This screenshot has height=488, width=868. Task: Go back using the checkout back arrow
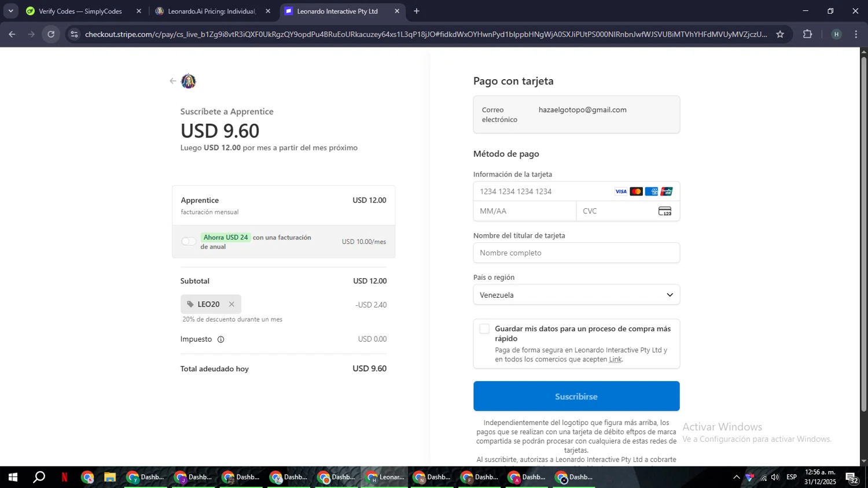[x=172, y=81]
